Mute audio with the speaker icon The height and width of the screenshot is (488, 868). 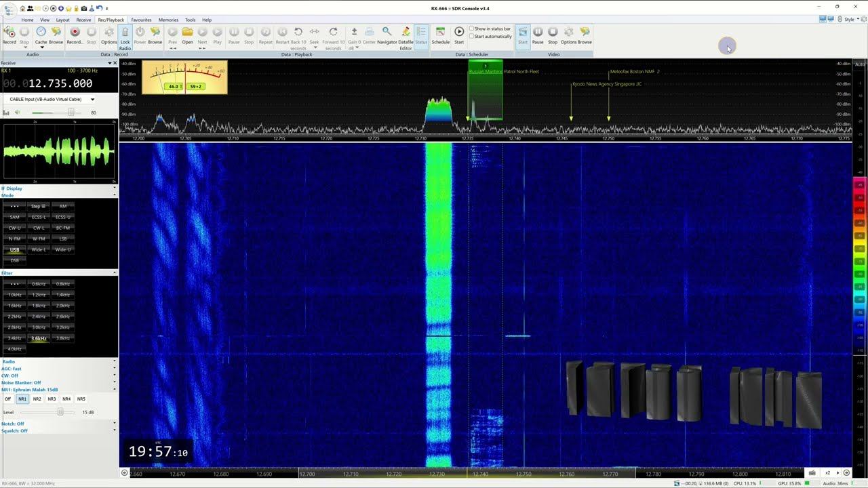coord(18,113)
